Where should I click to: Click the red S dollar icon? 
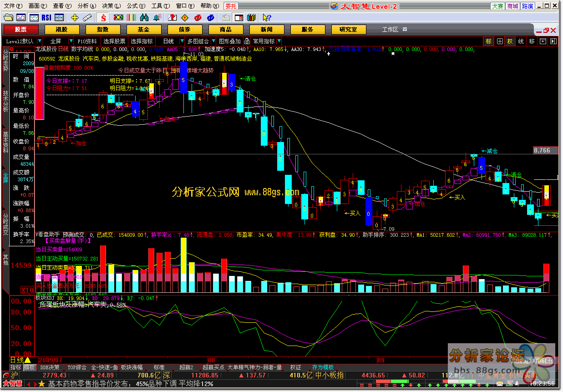tap(104, 18)
